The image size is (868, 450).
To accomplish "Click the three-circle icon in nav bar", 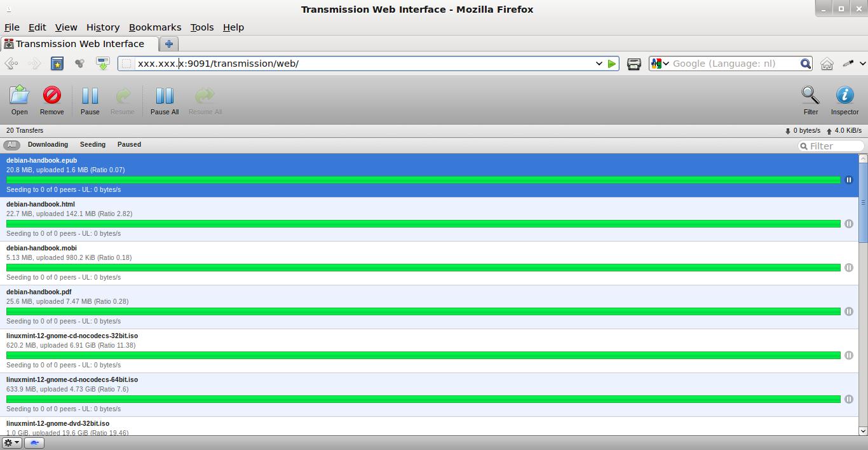I will click(79, 64).
